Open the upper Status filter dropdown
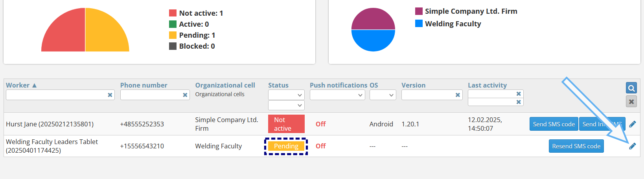Viewport: 644px width, 179px height. pos(286,95)
